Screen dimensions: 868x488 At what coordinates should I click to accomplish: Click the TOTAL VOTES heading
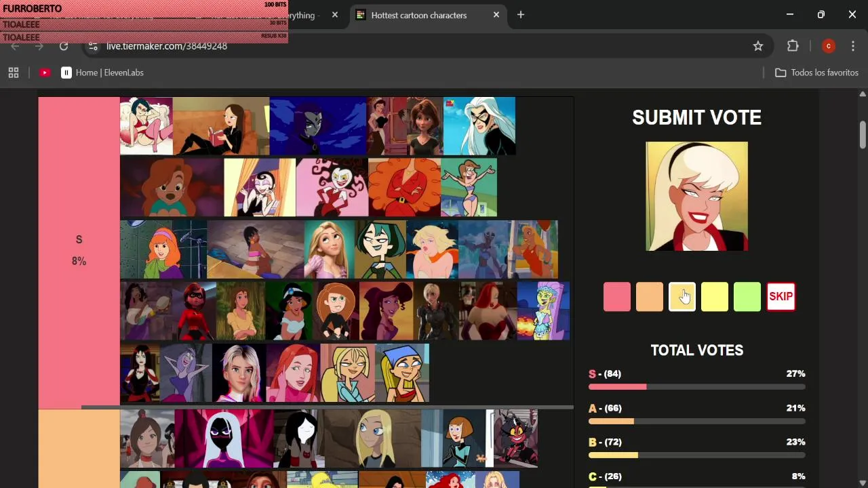pos(697,350)
